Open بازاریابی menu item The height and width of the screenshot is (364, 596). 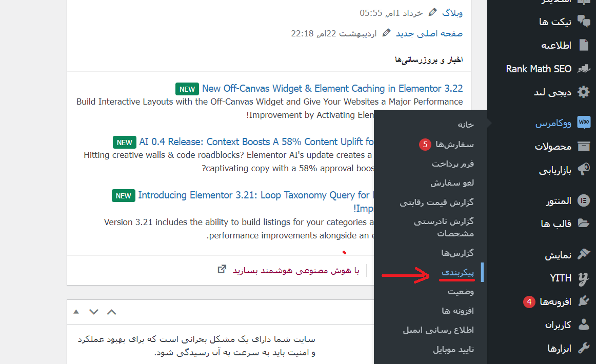click(555, 170)
